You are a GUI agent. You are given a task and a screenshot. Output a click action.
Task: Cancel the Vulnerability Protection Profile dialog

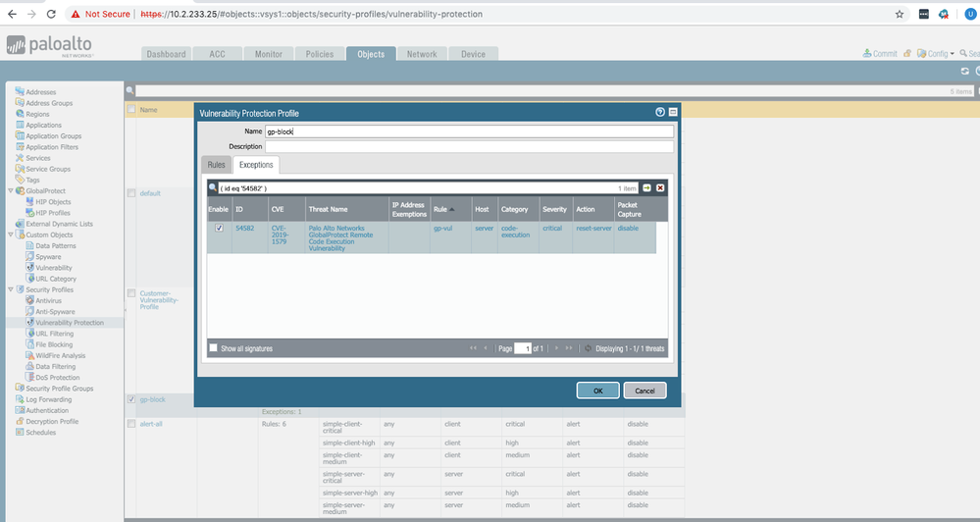point(645,391)
